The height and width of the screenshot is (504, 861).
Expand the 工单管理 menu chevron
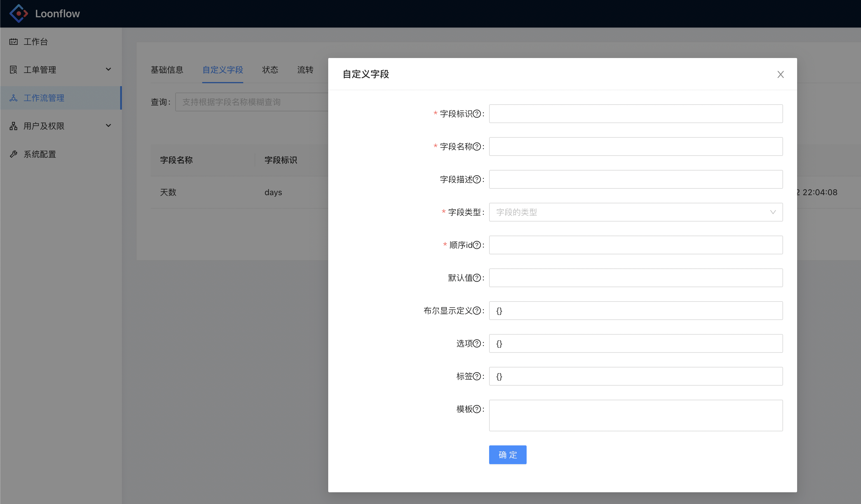tap(108, 69)
